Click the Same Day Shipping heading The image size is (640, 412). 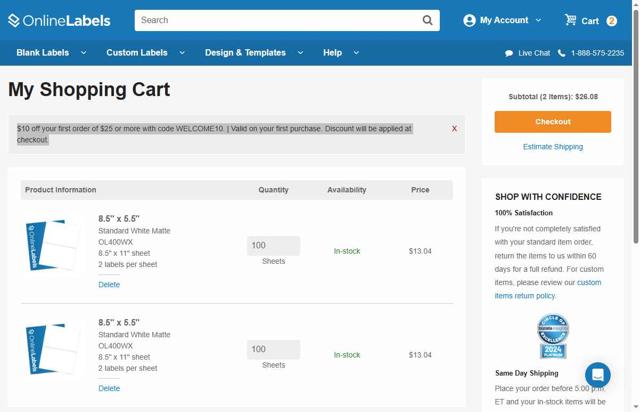(x=527, y=373)
